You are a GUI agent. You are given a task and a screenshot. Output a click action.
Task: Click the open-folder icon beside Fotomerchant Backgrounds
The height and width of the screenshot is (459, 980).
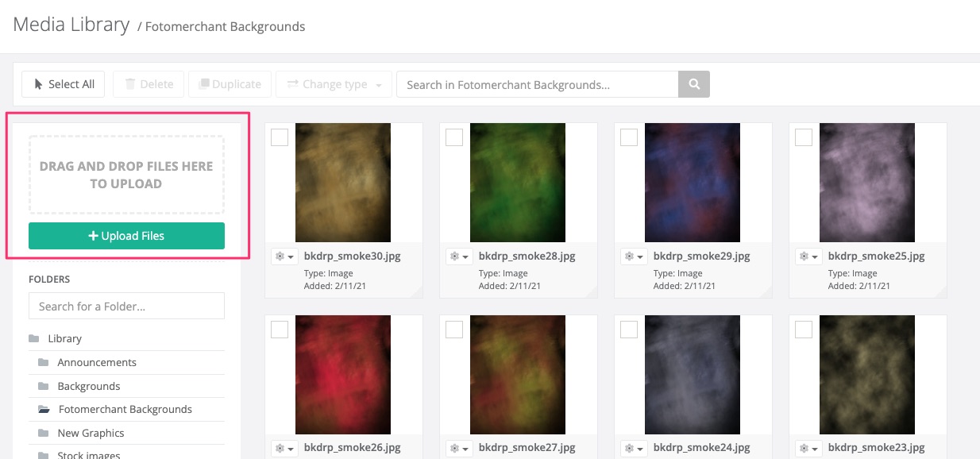click(x=44, y=410)
